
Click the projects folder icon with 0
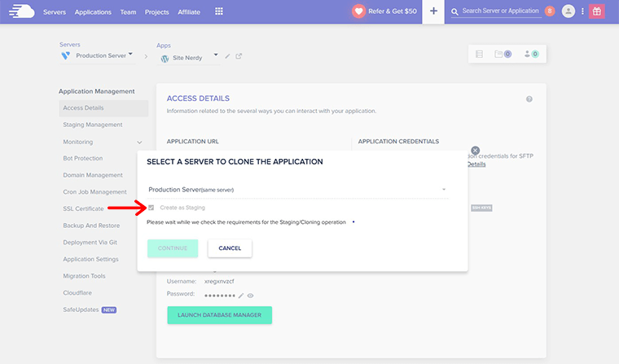click(x=503, y=54)
